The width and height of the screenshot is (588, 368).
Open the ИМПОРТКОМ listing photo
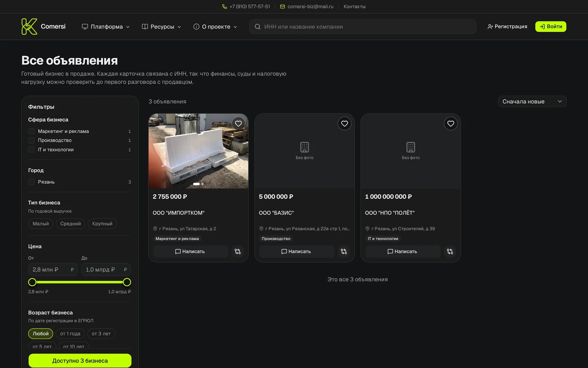click(x=198, y=151)
